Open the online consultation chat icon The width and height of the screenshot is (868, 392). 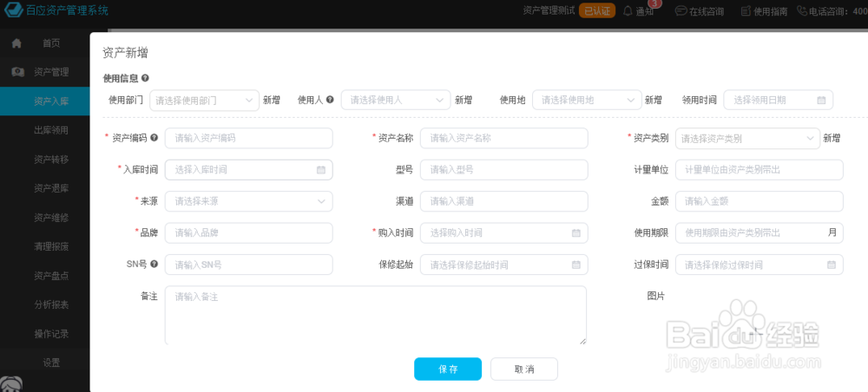coord(681,11)
